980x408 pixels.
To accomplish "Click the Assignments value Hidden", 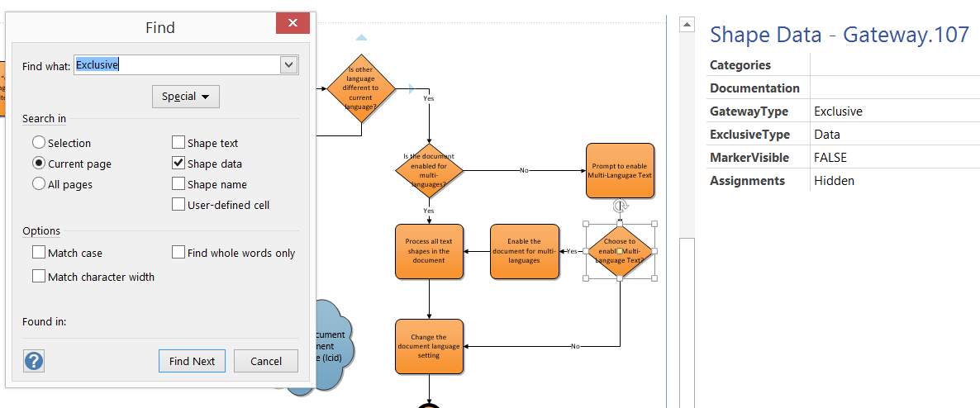I will [834, 181].
